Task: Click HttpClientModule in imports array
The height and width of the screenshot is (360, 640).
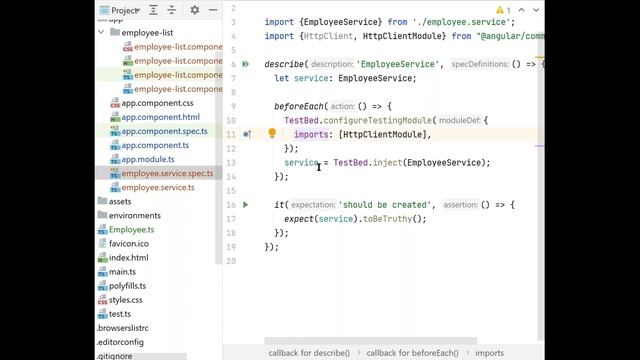Action: point(382,135)
